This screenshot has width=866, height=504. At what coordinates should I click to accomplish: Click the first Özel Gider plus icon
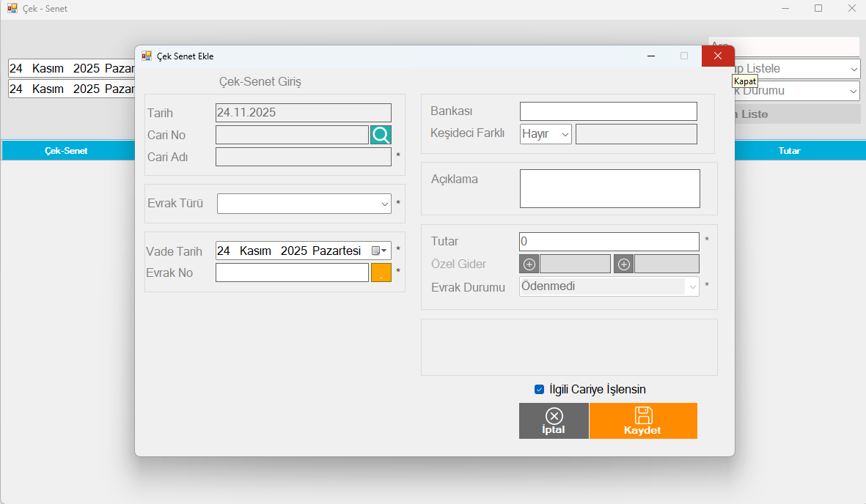click(x=529, y=264)
